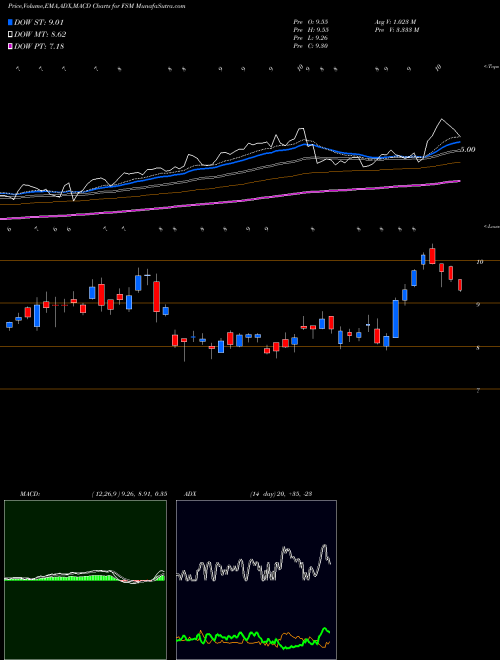Click the price axis label 7
This screenshot has width=500, height=660.
478,391
